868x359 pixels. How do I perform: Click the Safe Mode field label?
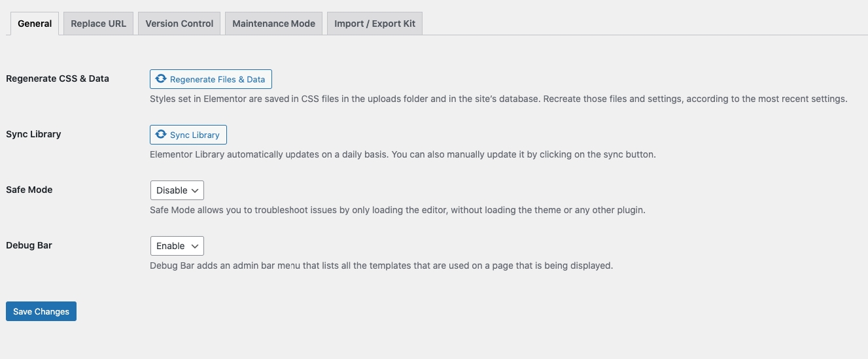[x=29, y=190]
